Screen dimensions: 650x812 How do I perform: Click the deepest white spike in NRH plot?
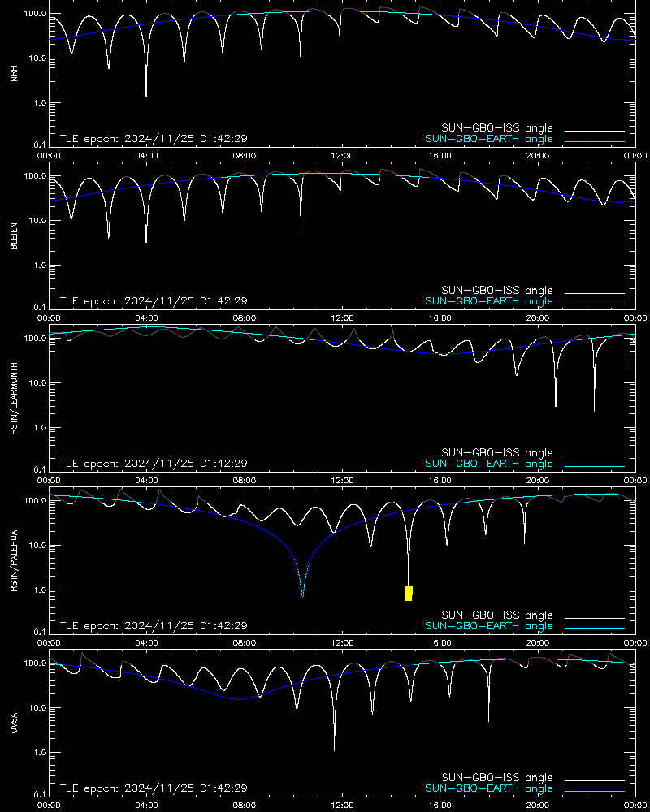coord(146,95)
